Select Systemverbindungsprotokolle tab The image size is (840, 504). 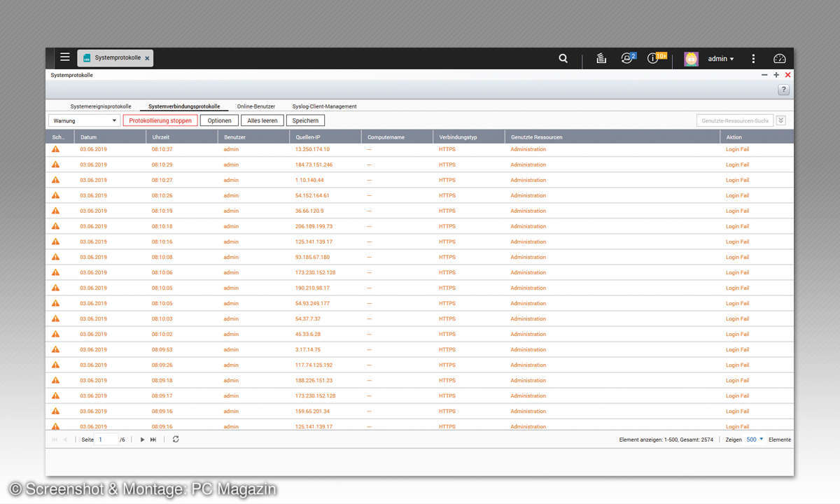point(184,106)
